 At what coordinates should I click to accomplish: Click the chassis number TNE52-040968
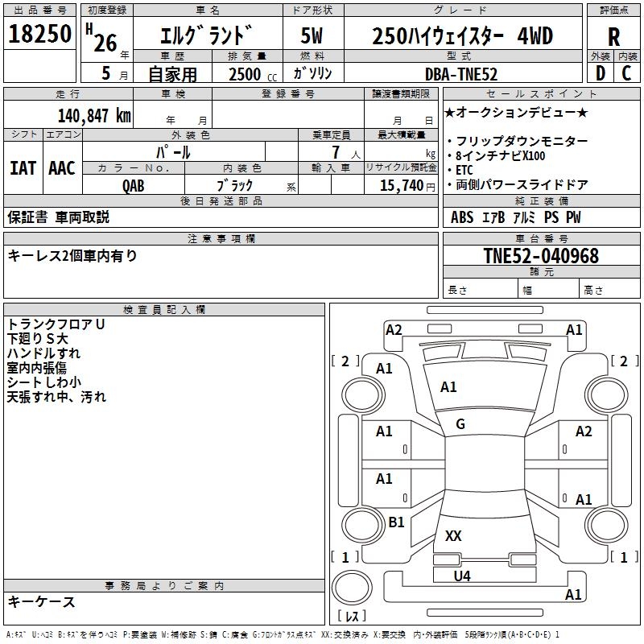[x=541, y=256]
